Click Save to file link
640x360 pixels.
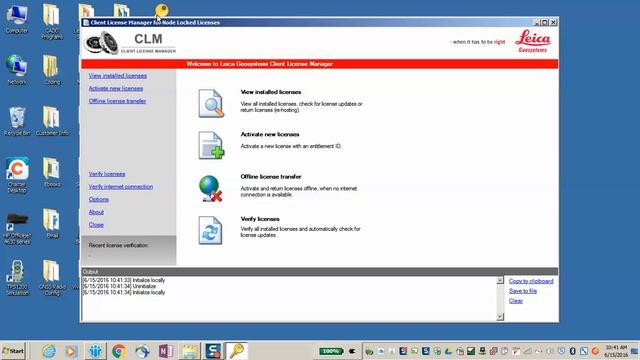pyautogui.click(x=523, y=291)
